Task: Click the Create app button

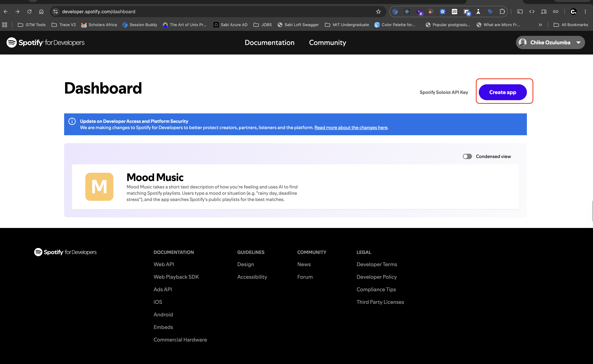Action: click(x=502, y=92)
